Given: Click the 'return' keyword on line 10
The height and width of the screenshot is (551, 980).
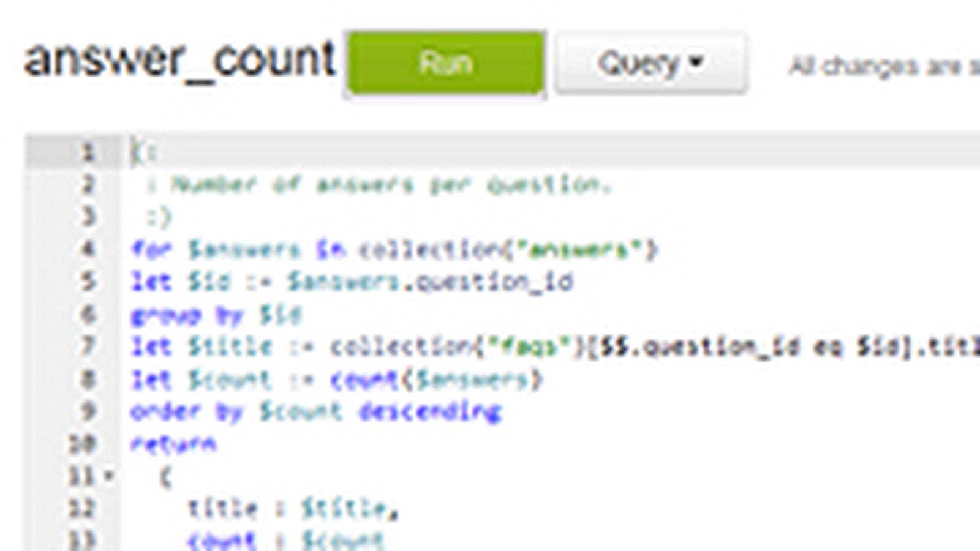Looking at the screenshot, I should [174, 444].
